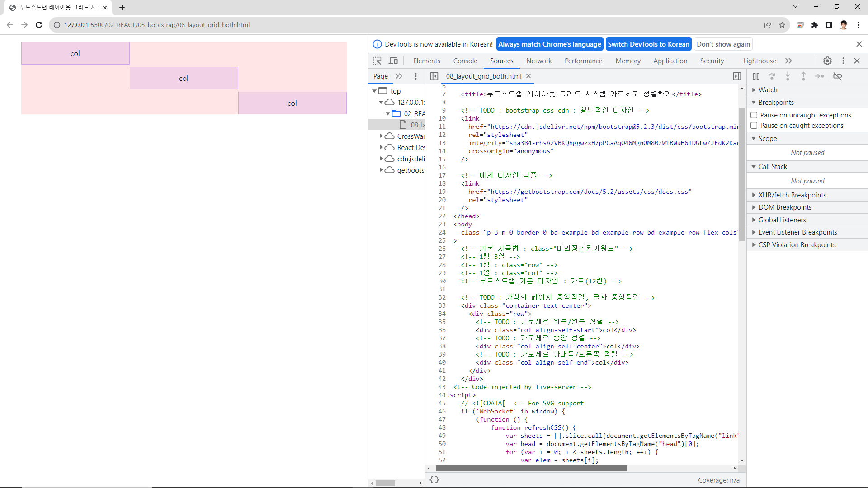The image size is (868, 488).
Task: Click Don't show again button
Action: (723, 44)
